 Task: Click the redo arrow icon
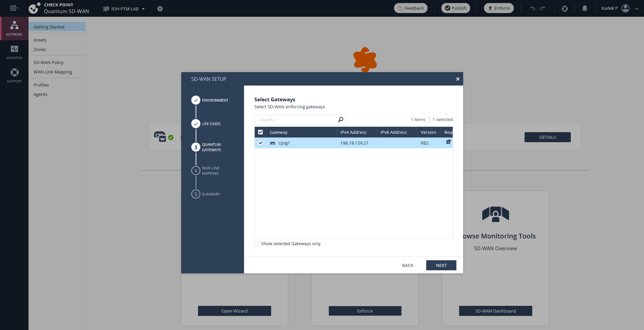point(543,8)
